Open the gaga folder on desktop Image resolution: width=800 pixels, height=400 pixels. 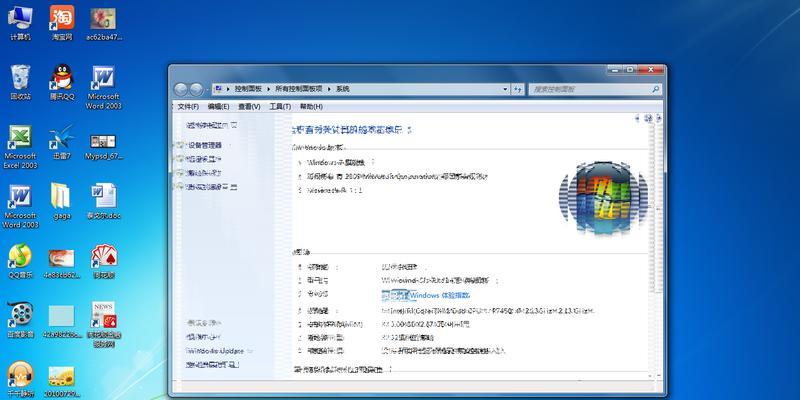pyautogui.click(x=61, y=202)
